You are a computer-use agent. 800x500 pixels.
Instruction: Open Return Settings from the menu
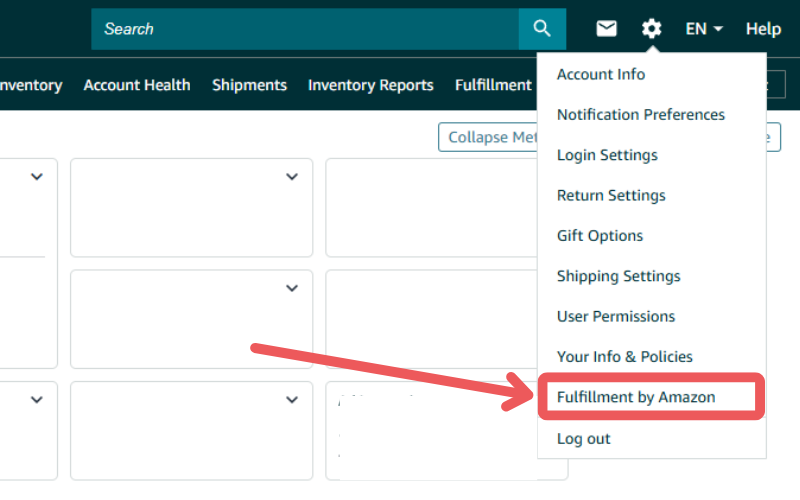click(611, 195)
